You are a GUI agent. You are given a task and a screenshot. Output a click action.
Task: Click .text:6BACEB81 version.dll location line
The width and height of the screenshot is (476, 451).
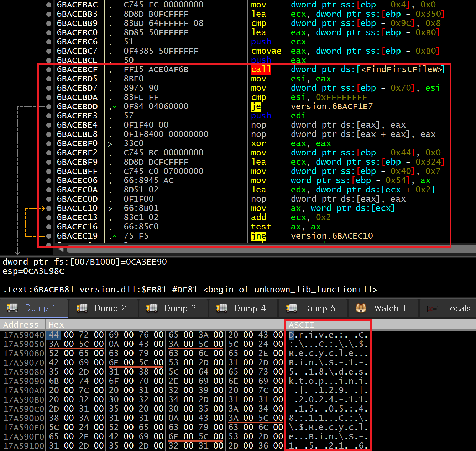190,290
